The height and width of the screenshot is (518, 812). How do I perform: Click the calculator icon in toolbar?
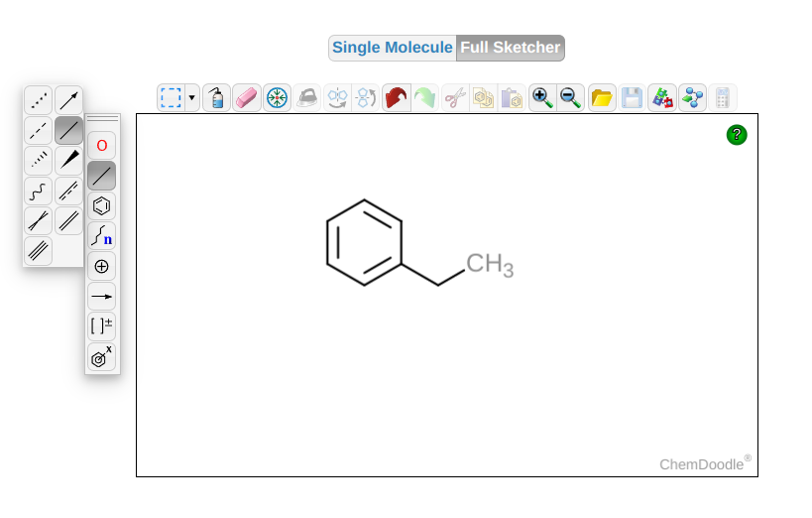click(723, 97)
